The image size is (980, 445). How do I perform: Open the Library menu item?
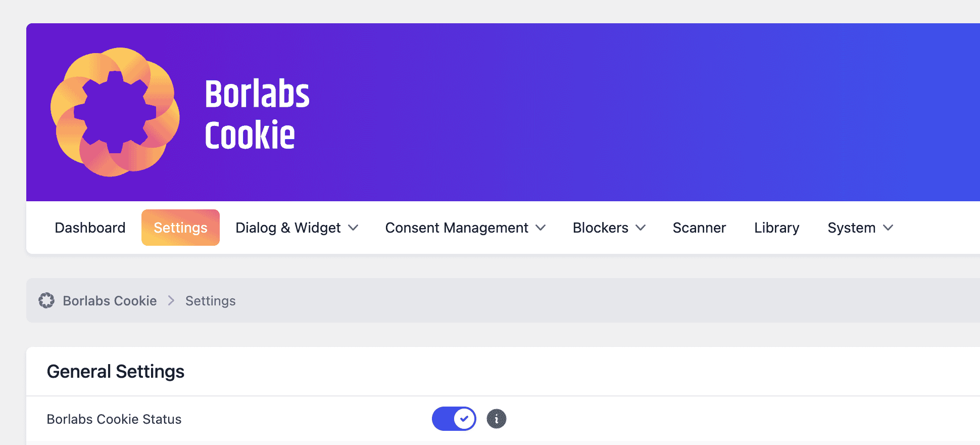(776, 228)
